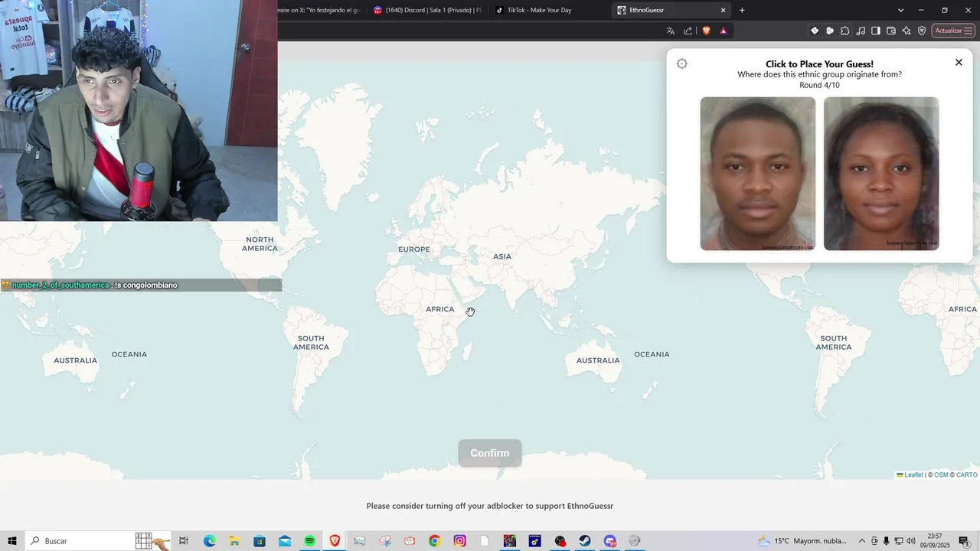Open the Brave Wallet icon
Image resolution: width=980 pixels, height=551 pixels.
[891, 31]
